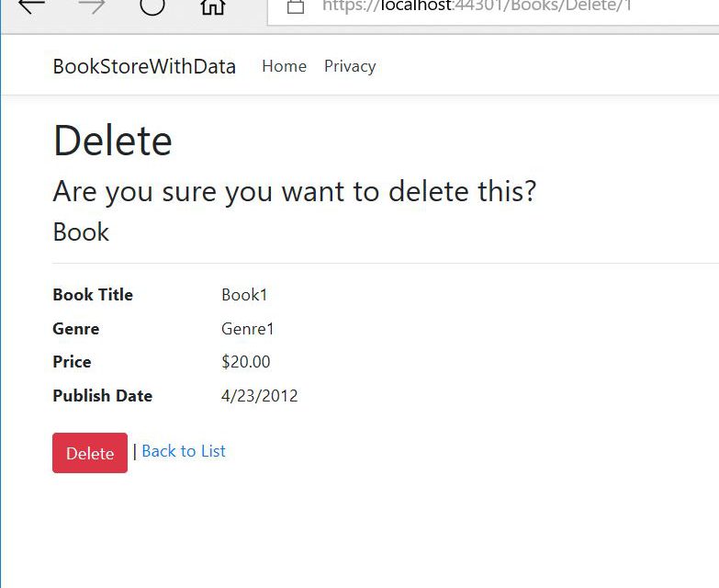Click the Publish Date field label

pos(103,396)
